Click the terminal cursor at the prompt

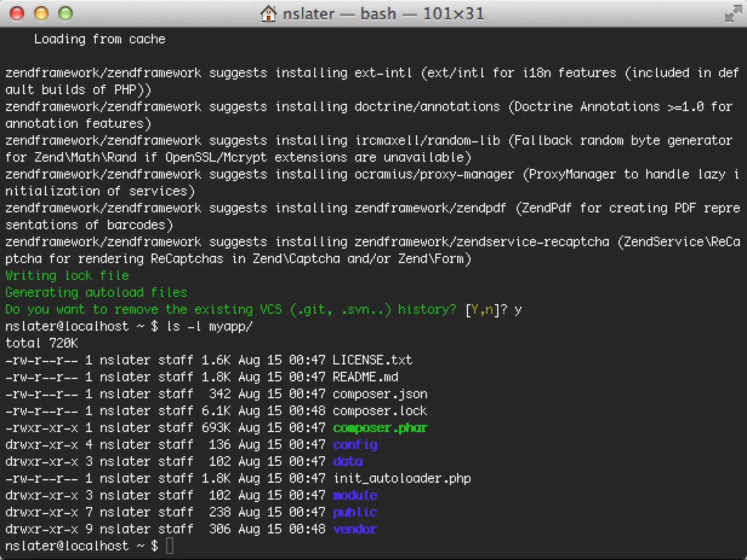click(x=170, y=546)
